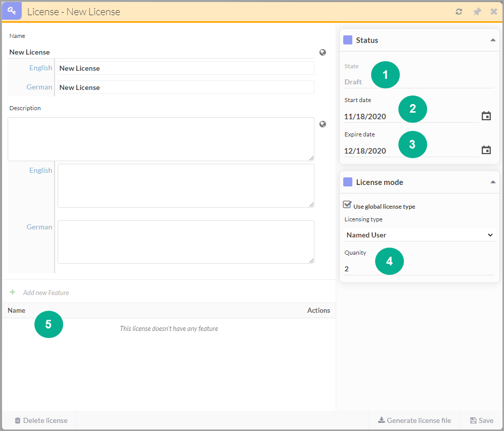Save the license
This screenshot has height=431, width=504.
tap(481, 420)
